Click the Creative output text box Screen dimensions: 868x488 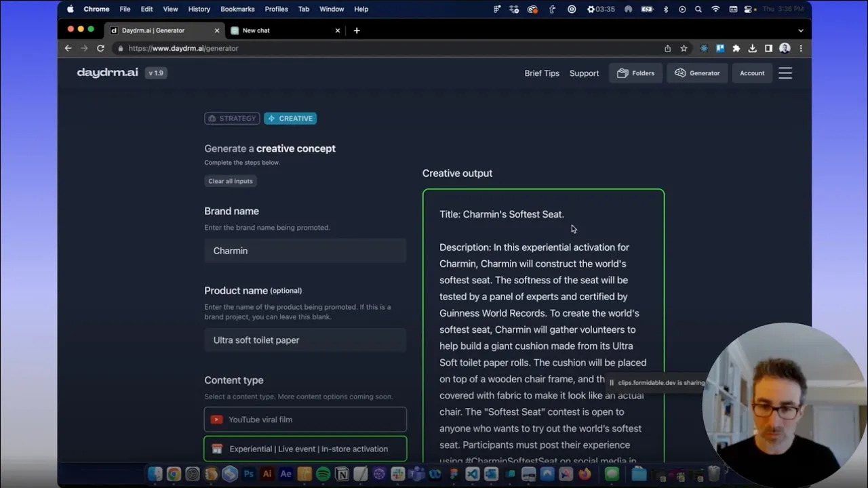pyautogui.click(x=543, y=326)
